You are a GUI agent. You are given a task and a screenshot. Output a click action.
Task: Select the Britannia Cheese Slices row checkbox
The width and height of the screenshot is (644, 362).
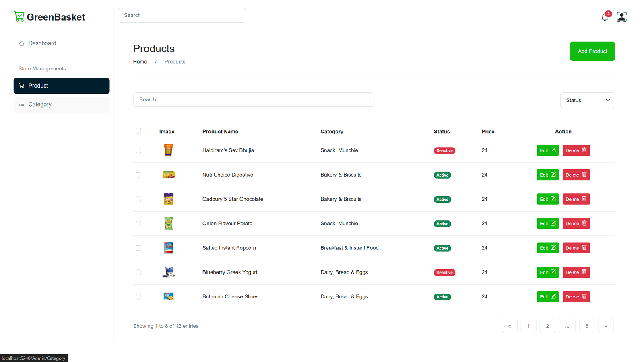[x=138, y=297]
